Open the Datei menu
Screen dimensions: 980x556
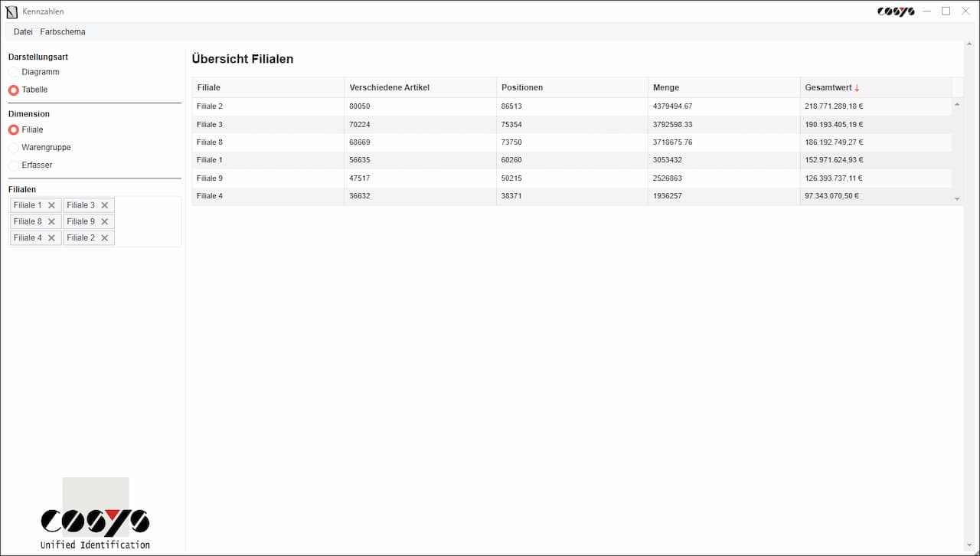23,32
